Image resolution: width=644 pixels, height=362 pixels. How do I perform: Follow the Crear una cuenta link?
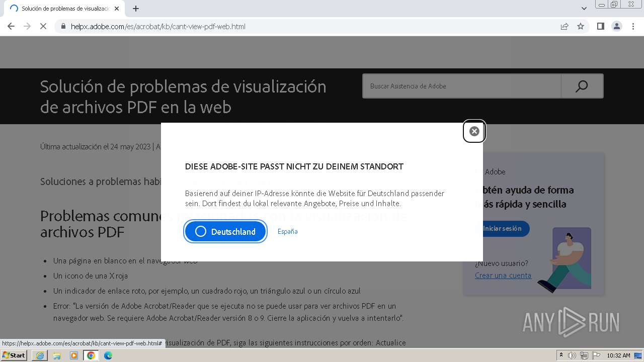[x=503, y=275]
